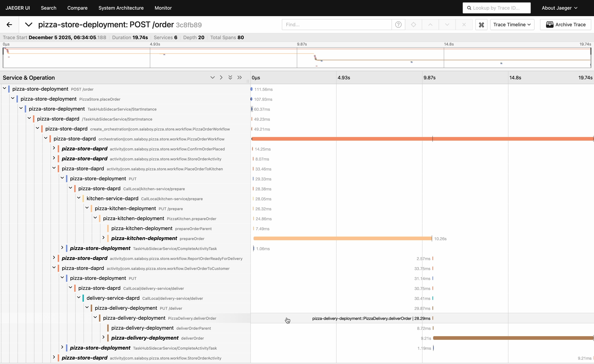594x364 pixels.
Task: Open the keyboard shortcuts icon
Action: (481, 25)
